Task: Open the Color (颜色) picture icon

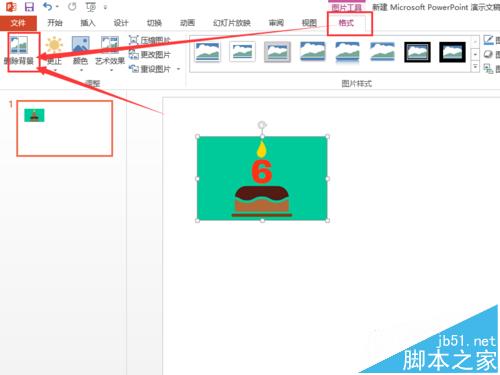Action: (x=80, y=45)
